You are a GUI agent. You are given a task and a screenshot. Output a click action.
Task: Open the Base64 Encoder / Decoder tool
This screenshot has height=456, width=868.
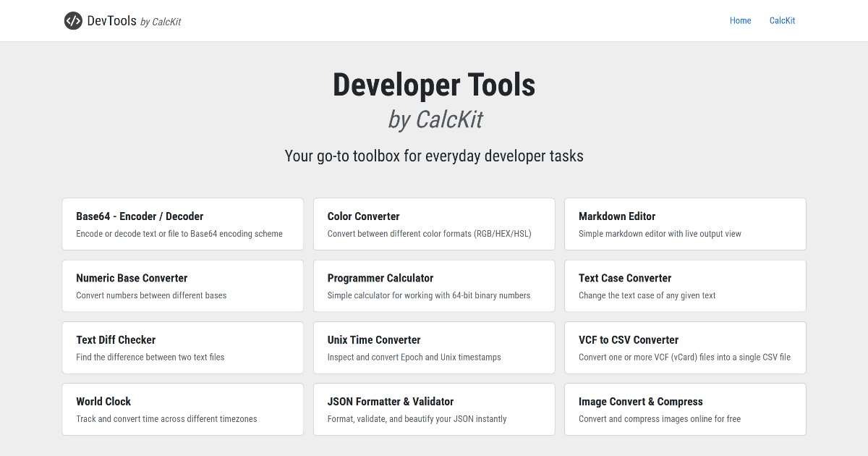click(182, 224)
